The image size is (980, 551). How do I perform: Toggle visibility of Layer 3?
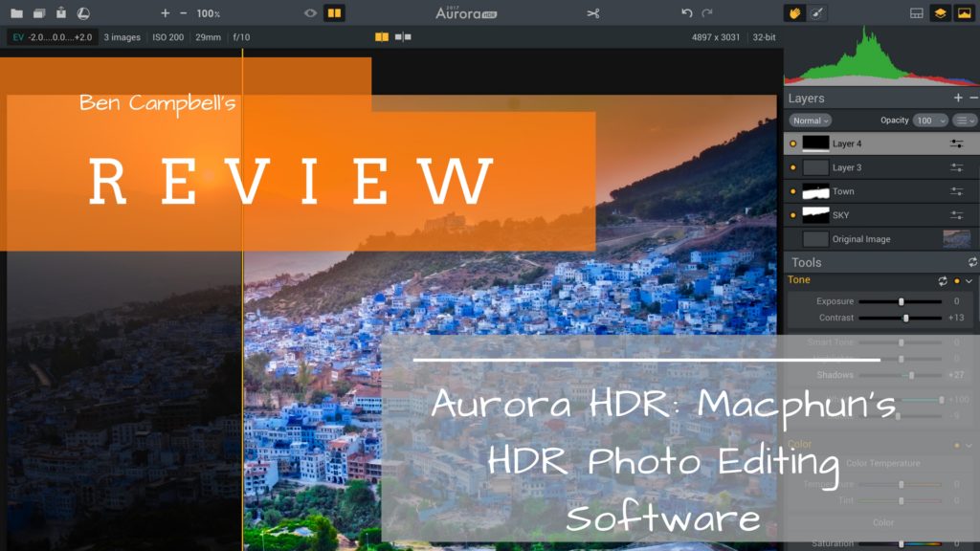click(793, 167)
